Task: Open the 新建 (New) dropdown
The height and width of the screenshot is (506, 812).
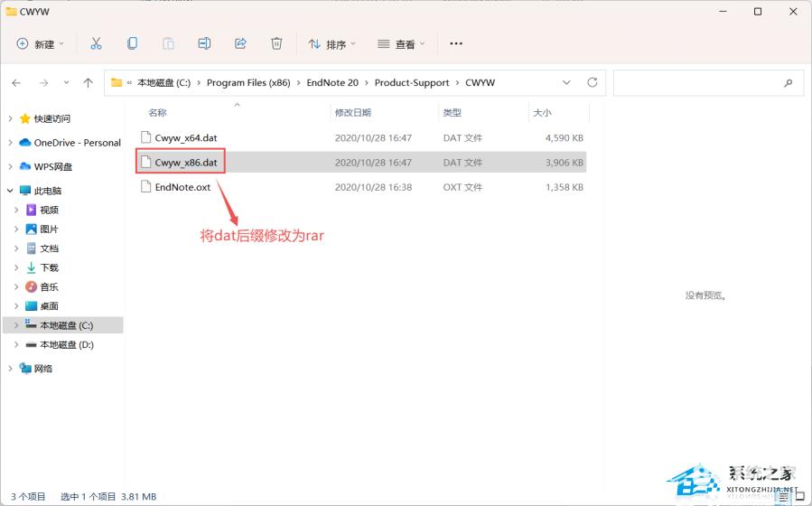Action: tap(41, 44)
